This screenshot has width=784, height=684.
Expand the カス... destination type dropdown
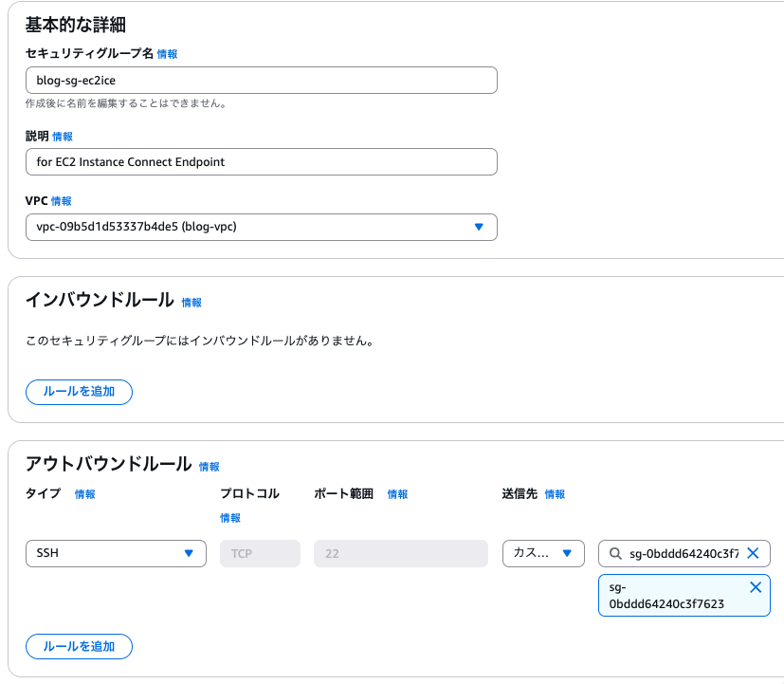click(543, 553)
